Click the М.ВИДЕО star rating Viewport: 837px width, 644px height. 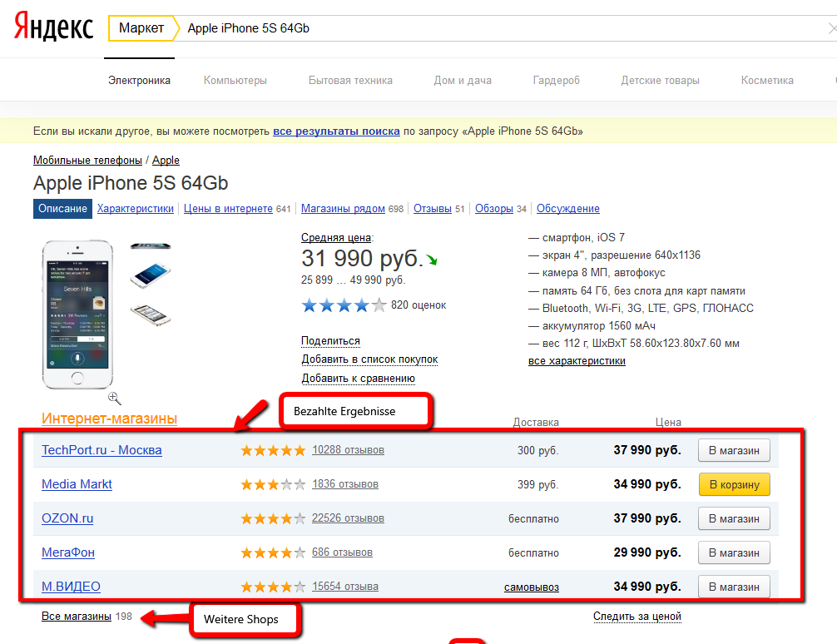273,587
